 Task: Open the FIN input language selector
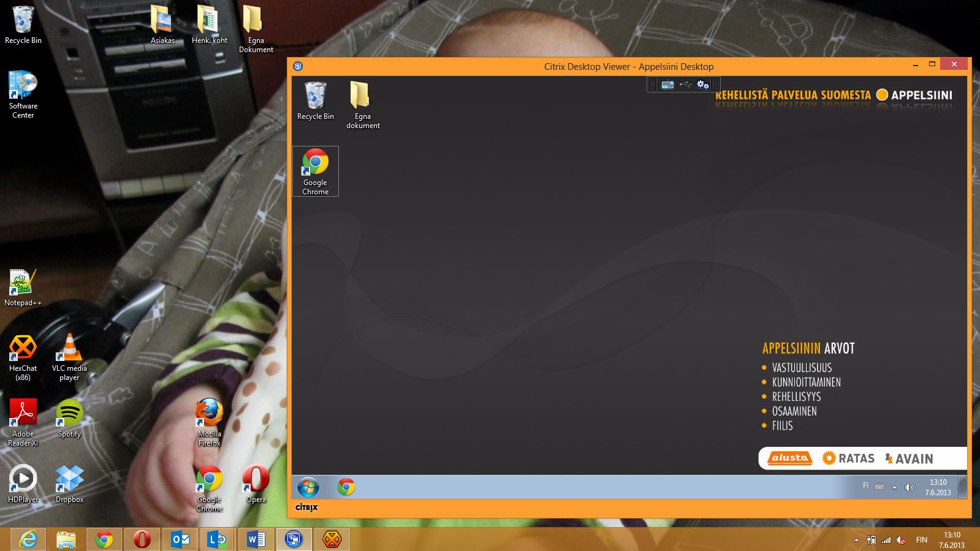[921, 540]
